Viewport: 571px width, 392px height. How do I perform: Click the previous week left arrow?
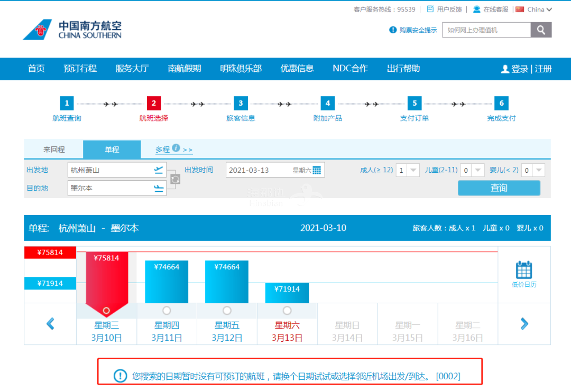coord(50,323)
